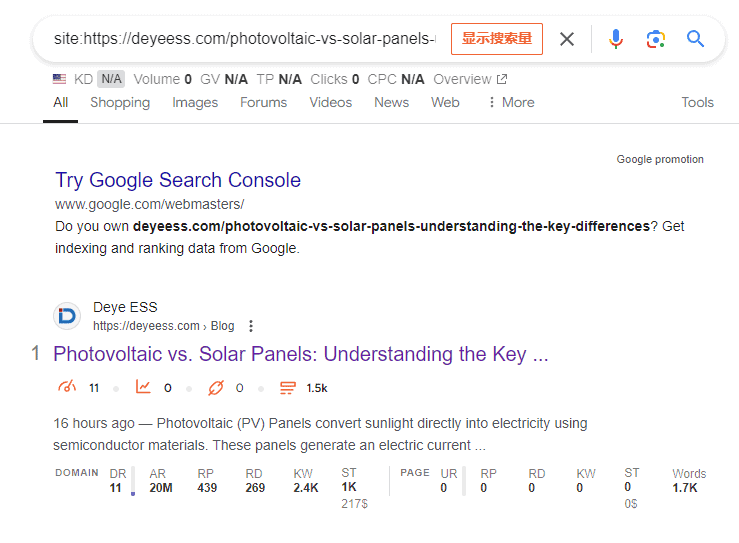Select the Shopping tab

click(x=120, y=102)
